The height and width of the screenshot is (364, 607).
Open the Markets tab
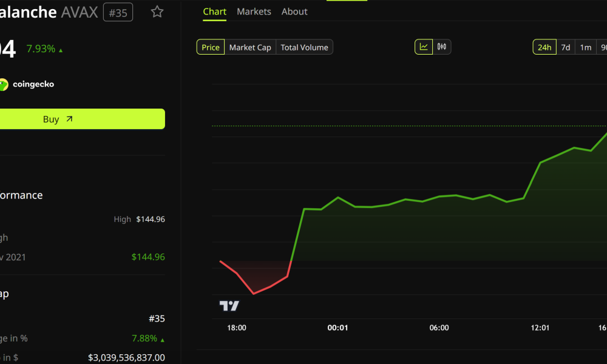coord(254,12)
